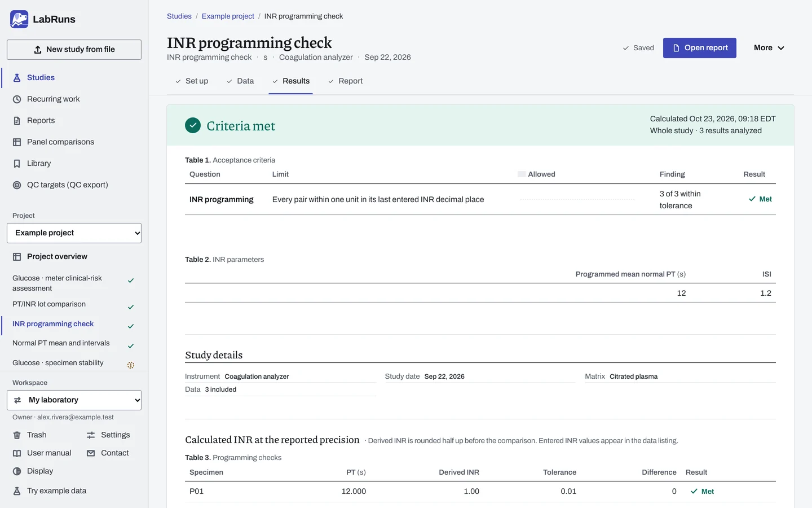Follow the Example project breadcrumb link
Viewport: 812px width, 508px height.
(228, 16)
